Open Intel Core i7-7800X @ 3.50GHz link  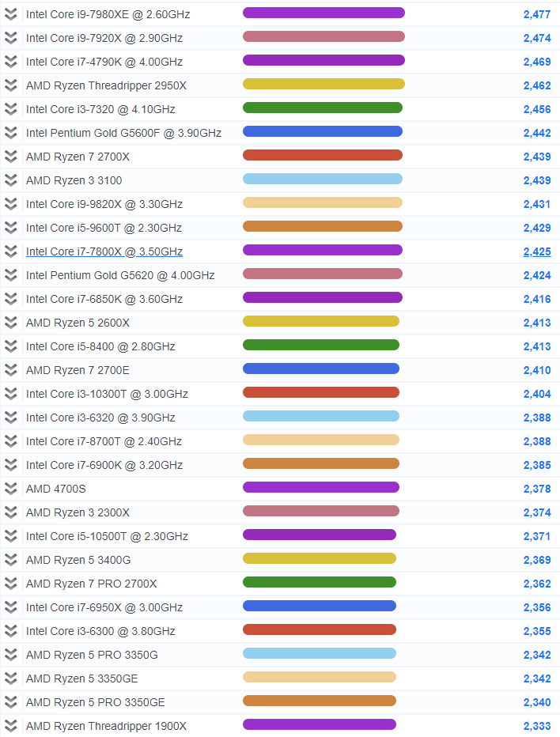(x=104, y=252)
